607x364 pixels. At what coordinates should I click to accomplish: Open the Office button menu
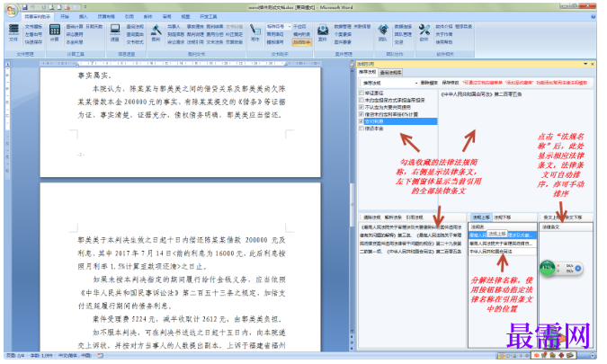coord(12,11)
